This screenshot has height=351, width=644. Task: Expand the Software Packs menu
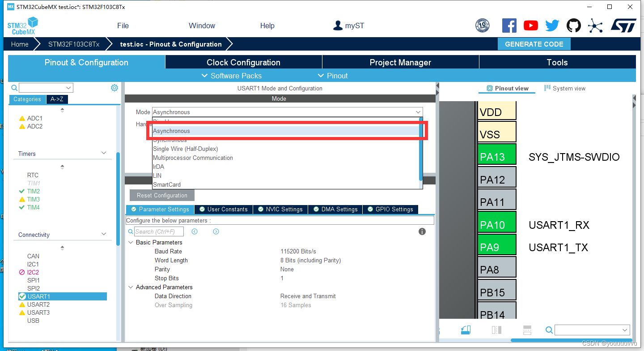point(231,76)
